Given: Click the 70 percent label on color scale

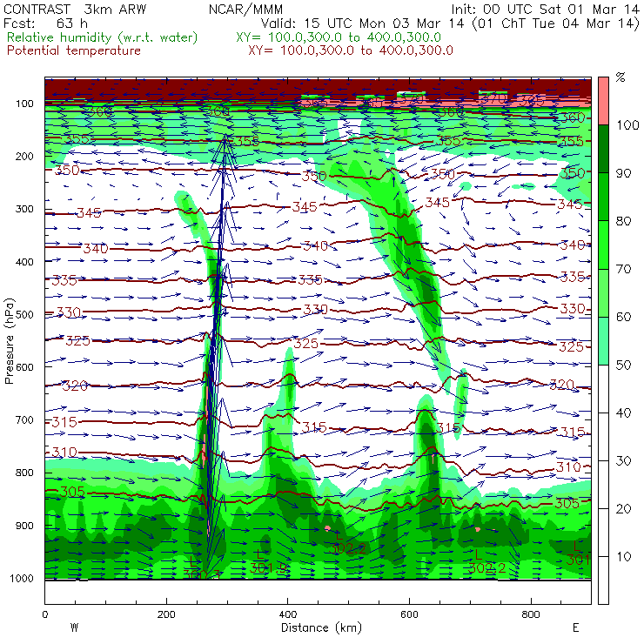Looking at the screenshot, I should pos(624,269).
